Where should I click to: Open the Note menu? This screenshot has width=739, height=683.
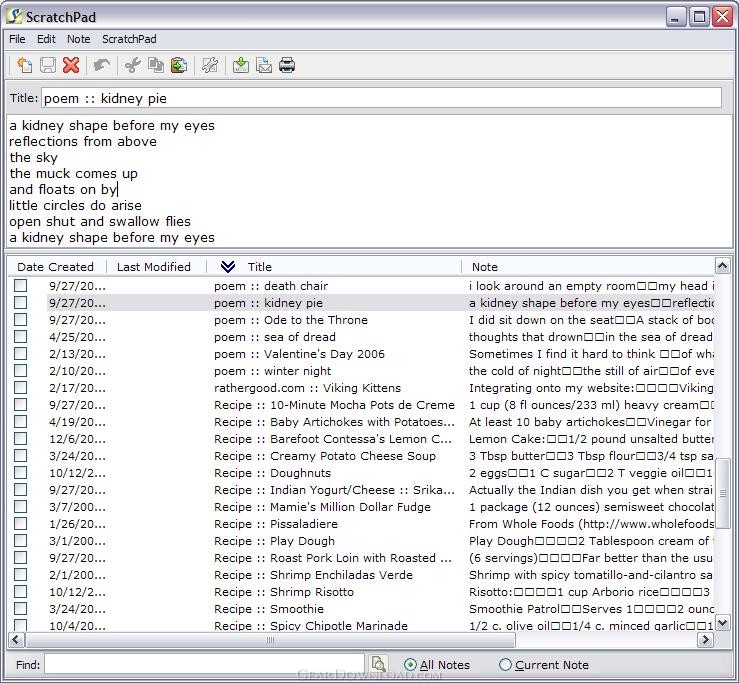(x=78, y=39)
